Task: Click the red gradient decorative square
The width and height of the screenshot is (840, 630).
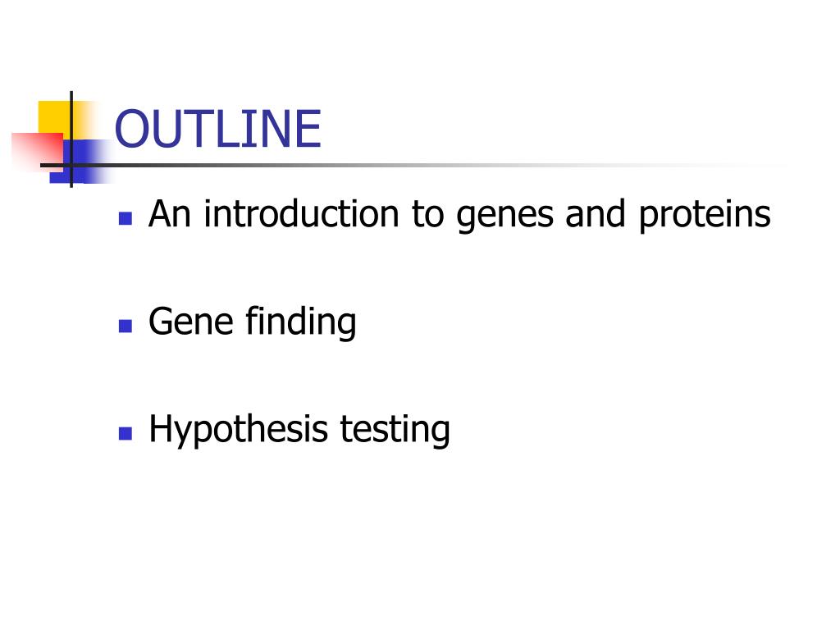Action: click(37, 152)
